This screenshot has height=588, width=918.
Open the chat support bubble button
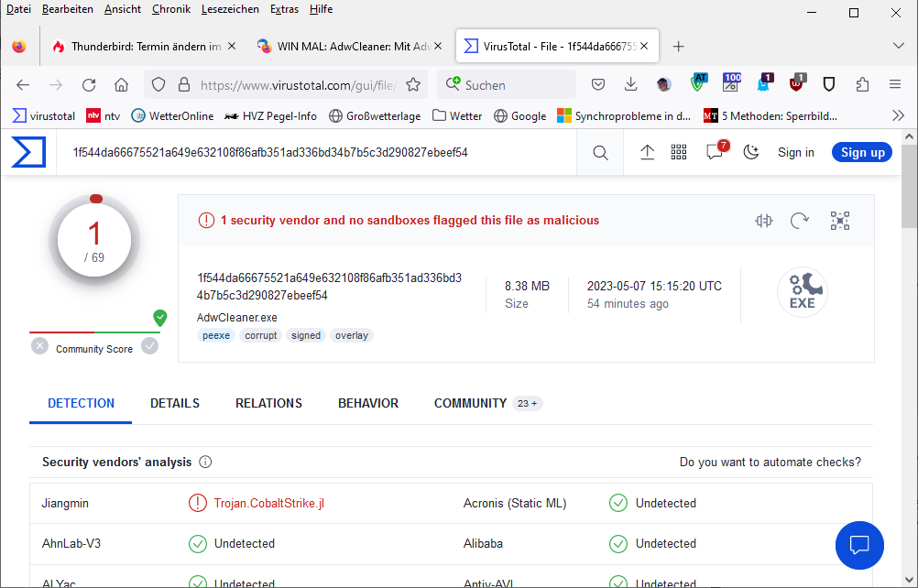859,545
